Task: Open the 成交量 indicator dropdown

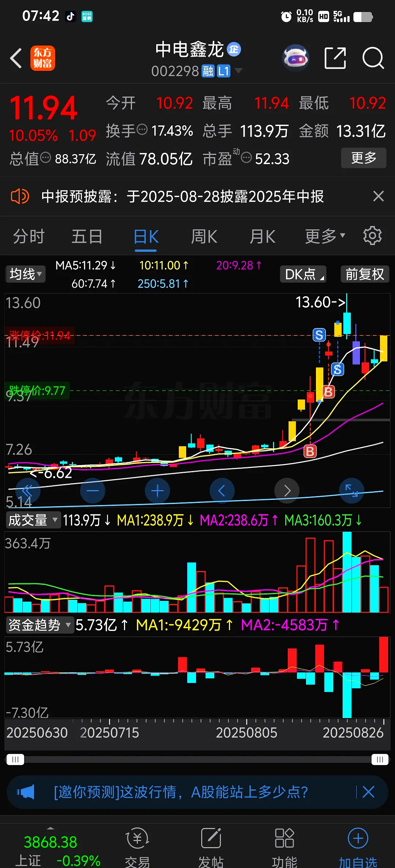Action: (x=33, y=520)
